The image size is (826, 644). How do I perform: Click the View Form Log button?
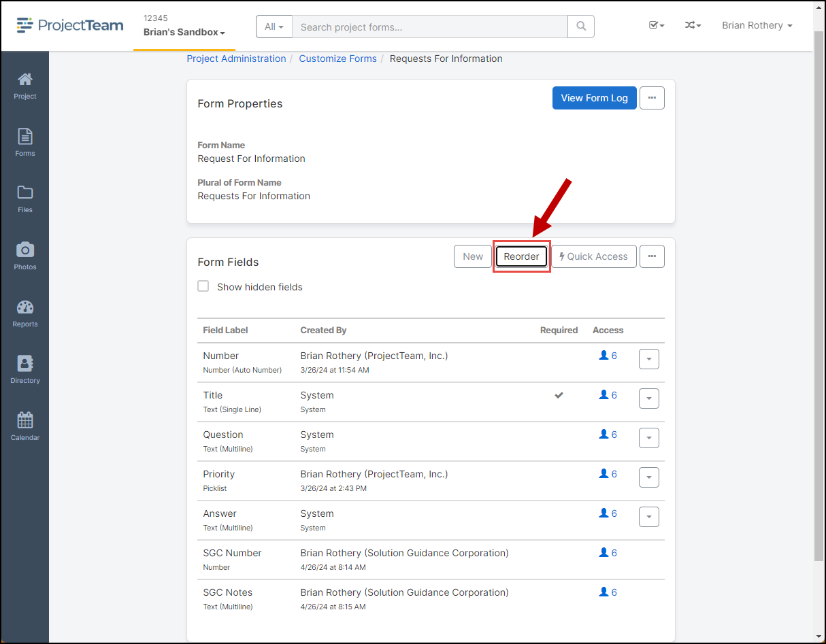click(594, 98)
